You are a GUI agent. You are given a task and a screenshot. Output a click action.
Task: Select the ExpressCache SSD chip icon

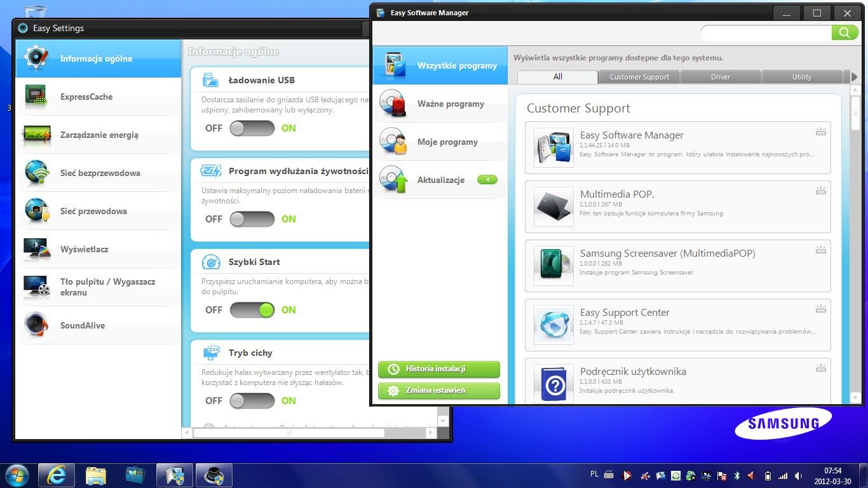[x=36, y=96]
